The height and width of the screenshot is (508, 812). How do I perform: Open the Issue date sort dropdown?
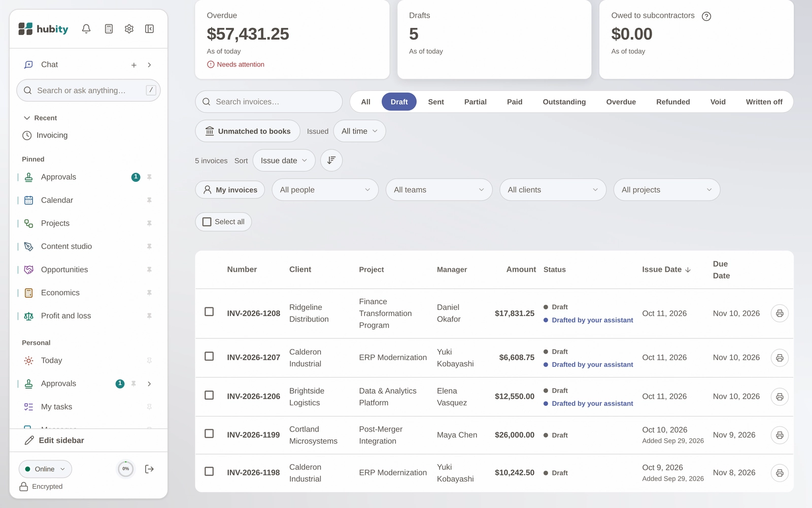tap(284, 161)
